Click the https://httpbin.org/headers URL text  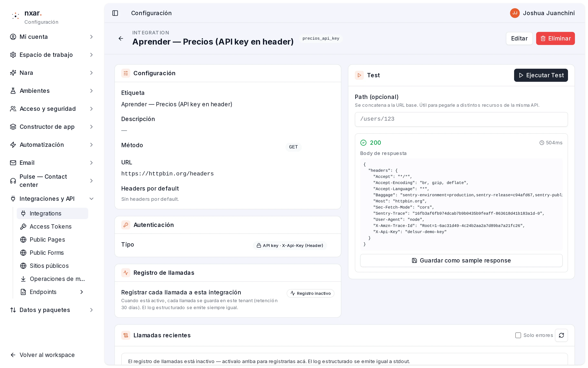(x=167, y=174)
